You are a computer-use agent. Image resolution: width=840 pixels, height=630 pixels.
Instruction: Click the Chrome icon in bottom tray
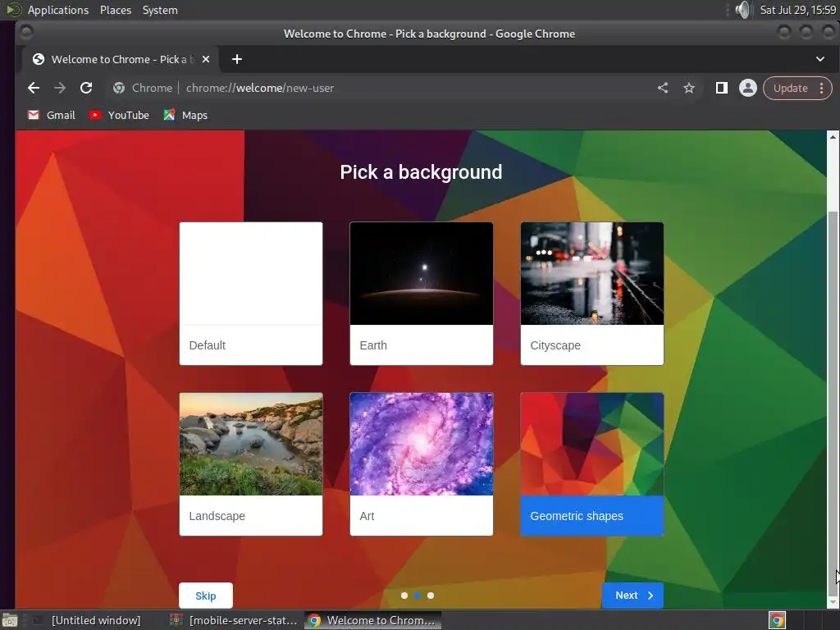pyautogui.click(x=778, y=620)
